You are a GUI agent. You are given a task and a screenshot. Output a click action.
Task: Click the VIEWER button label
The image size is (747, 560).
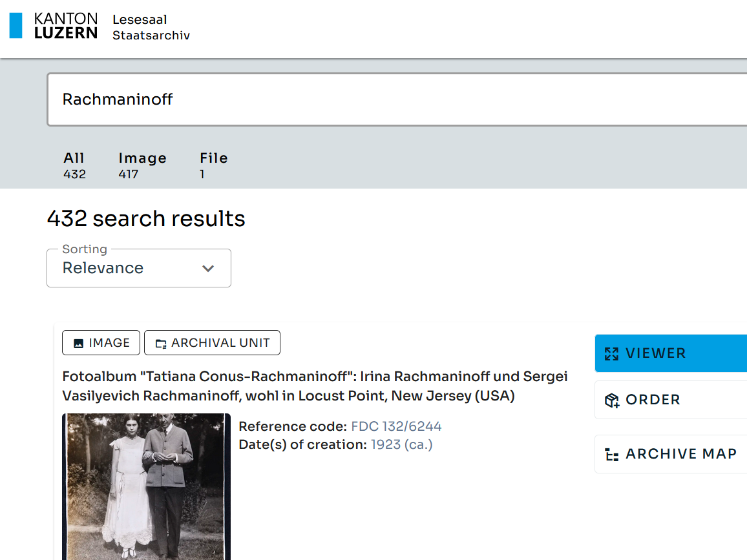click(x=655, y=353)
